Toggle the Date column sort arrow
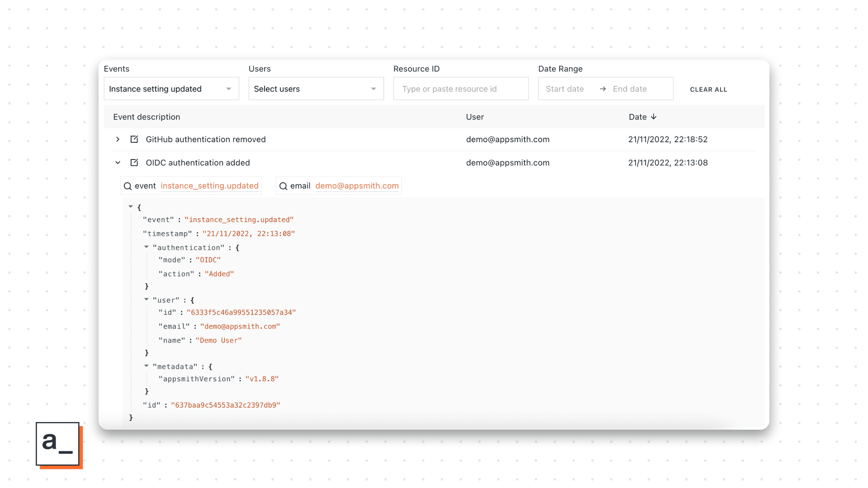Image resolution: width=868 pixels, height=488 pixels. click(x=654, y=117)
